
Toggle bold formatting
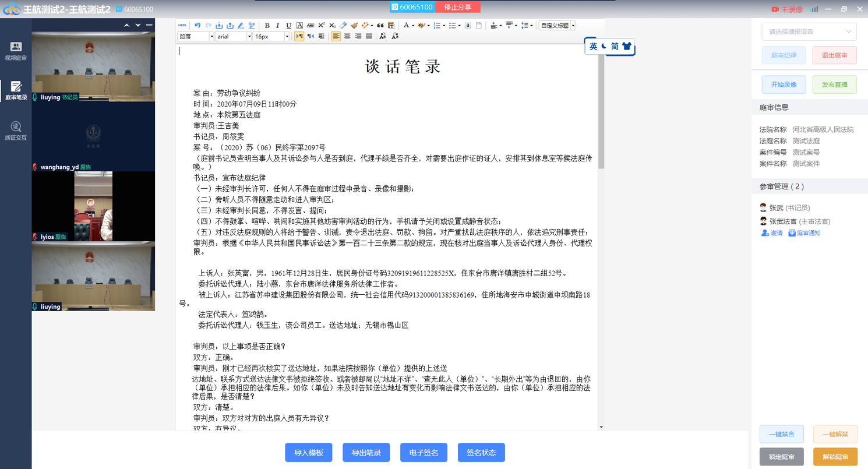click(x=267, y=26)
